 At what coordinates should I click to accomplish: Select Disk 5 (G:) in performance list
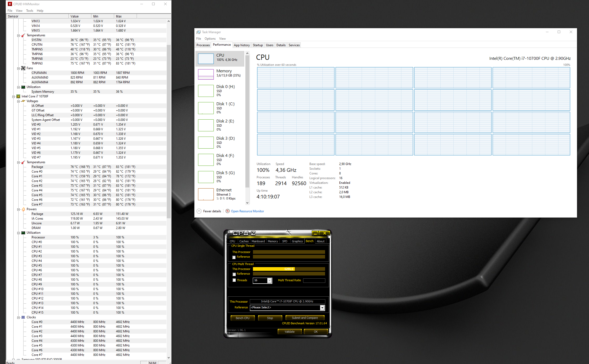point(220,177)
